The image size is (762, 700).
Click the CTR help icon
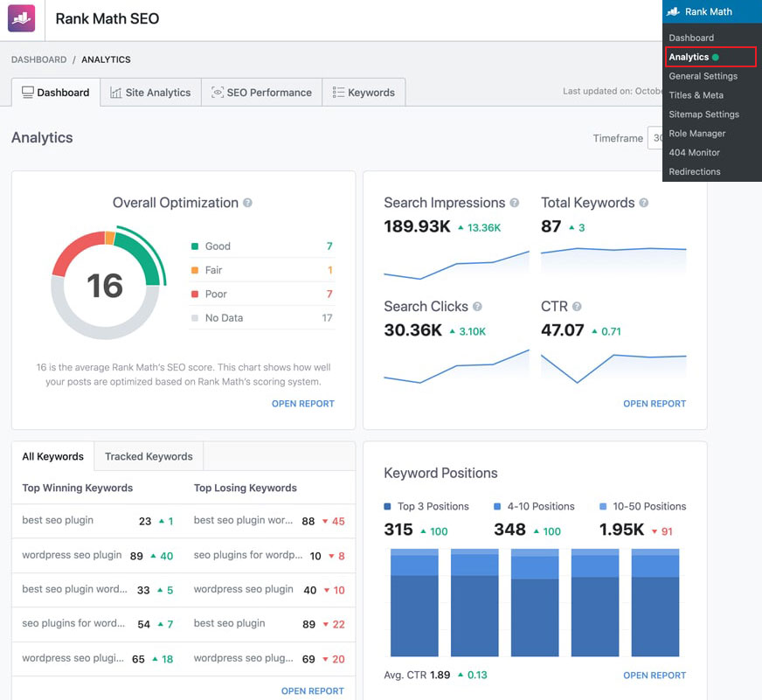click(577, 306)
